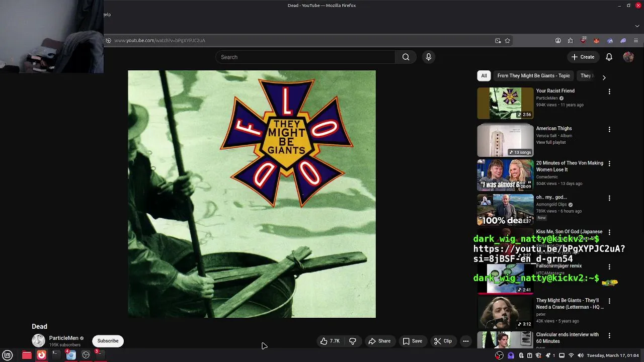Viewport: 644px width, 362px height.
Task: Open more actions ellipsis beside Clip
Action: (466, 341)
